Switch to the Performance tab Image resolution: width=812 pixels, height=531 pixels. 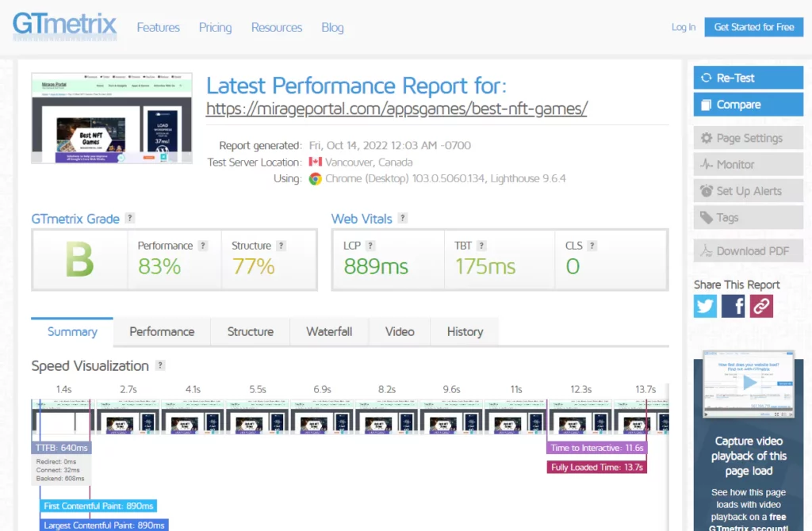coord(162,332)
